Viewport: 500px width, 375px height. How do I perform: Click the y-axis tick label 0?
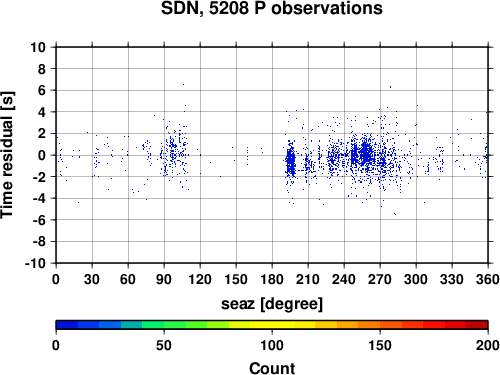click(42, 155)
